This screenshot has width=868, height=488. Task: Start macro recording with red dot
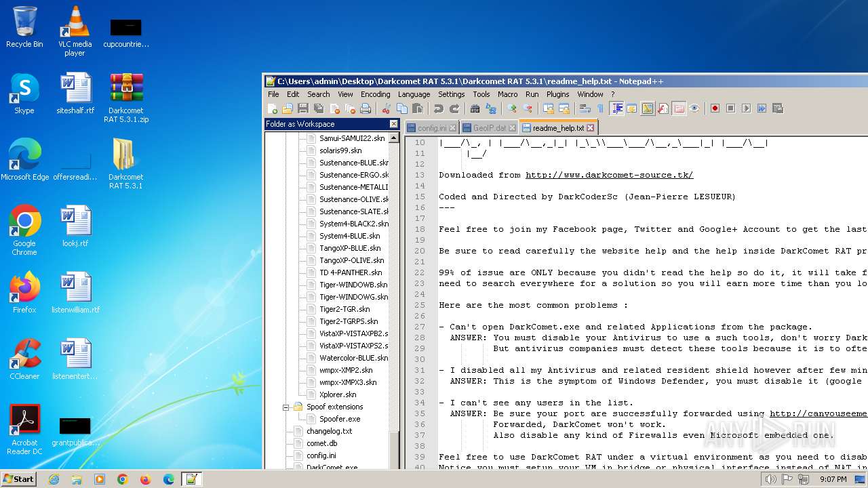pyautogui.click(x=715, y=108)
